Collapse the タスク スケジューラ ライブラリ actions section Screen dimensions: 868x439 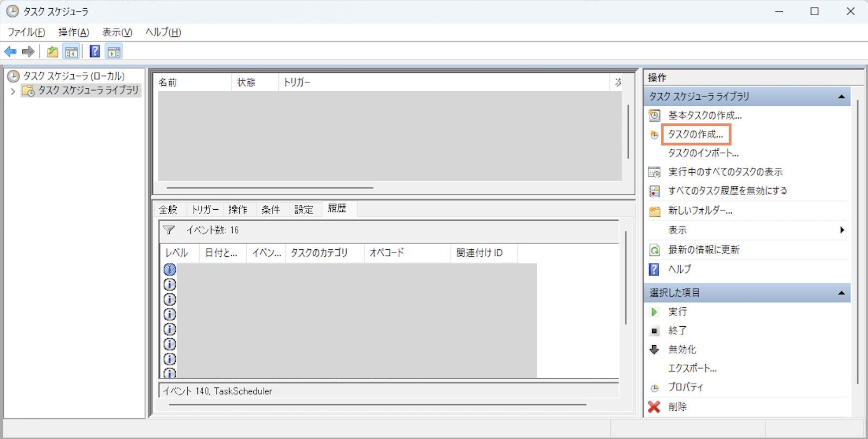tap(841, 96)
